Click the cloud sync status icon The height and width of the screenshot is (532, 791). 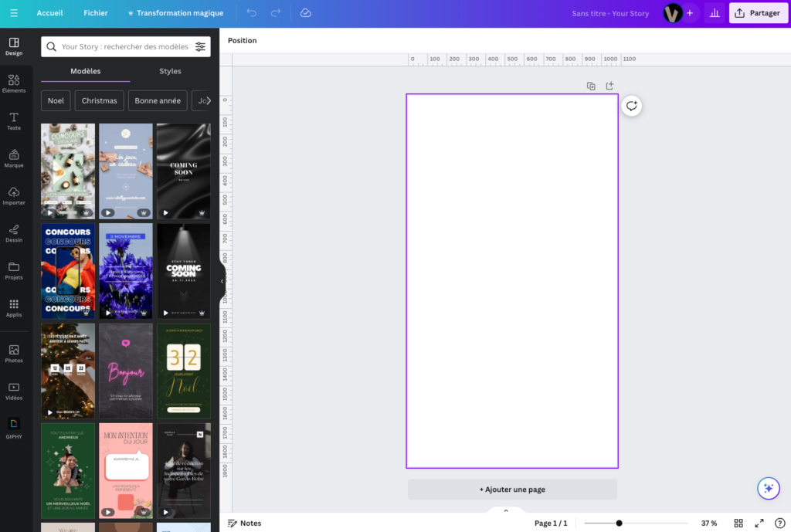point(305,12)
